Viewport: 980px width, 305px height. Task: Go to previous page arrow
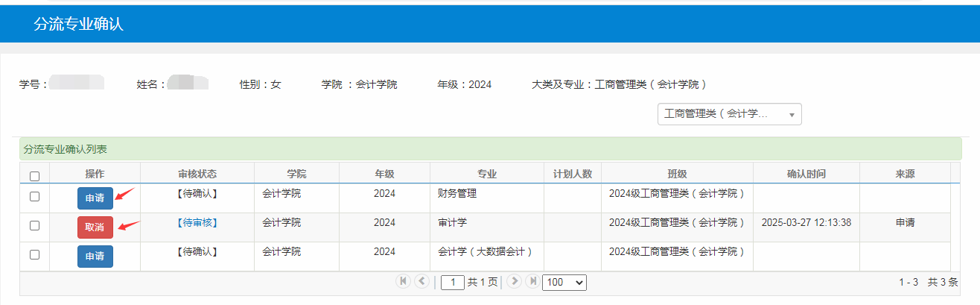(x=422, y=281)
